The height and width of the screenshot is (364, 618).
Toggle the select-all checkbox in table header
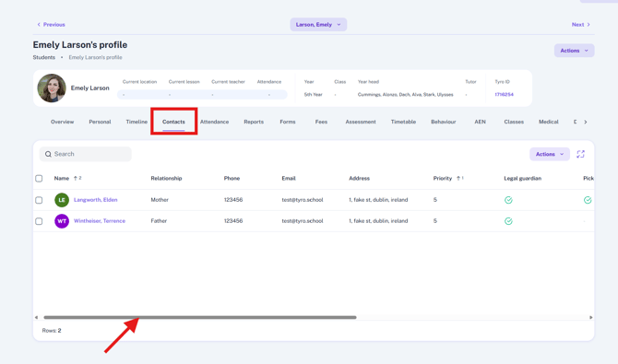tap(39, 179)
